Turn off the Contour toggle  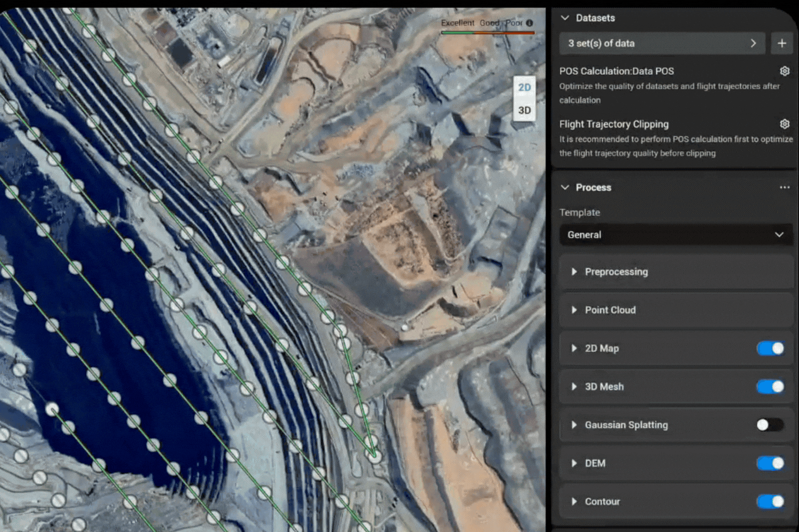pyautogui.click(x=770, y=502)
